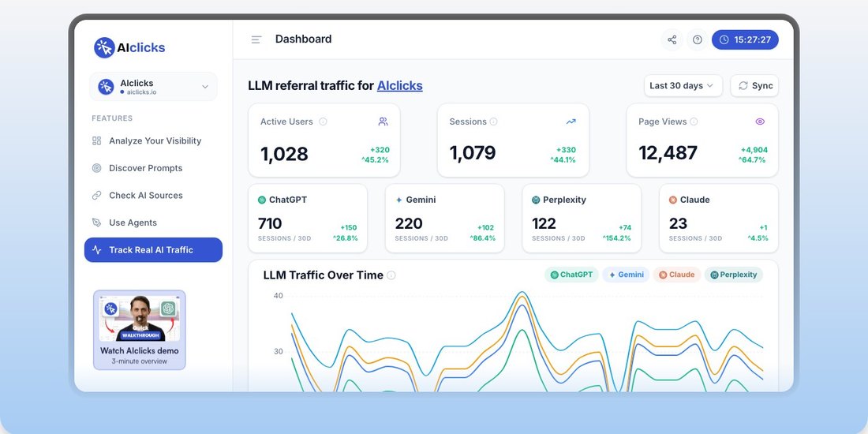Click the Page Views info icon
Screen dimensions: 868x434
click(x=694, y=122)
